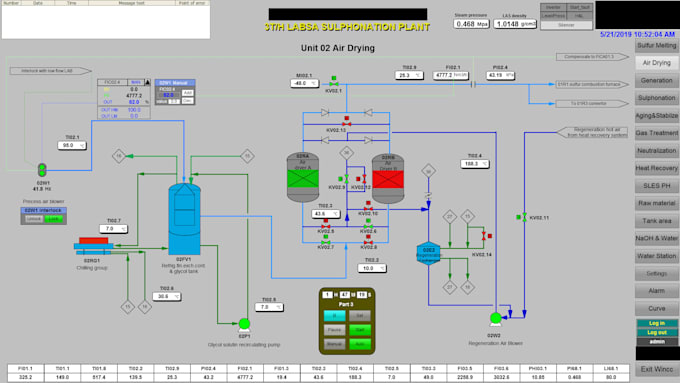Go to the SLES PH screen

(657, 186)
